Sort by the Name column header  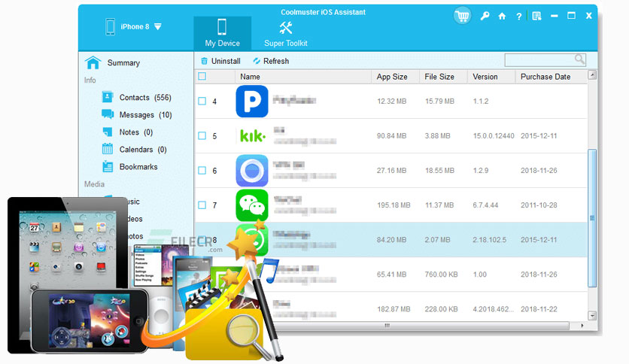[x=303, y=77]
